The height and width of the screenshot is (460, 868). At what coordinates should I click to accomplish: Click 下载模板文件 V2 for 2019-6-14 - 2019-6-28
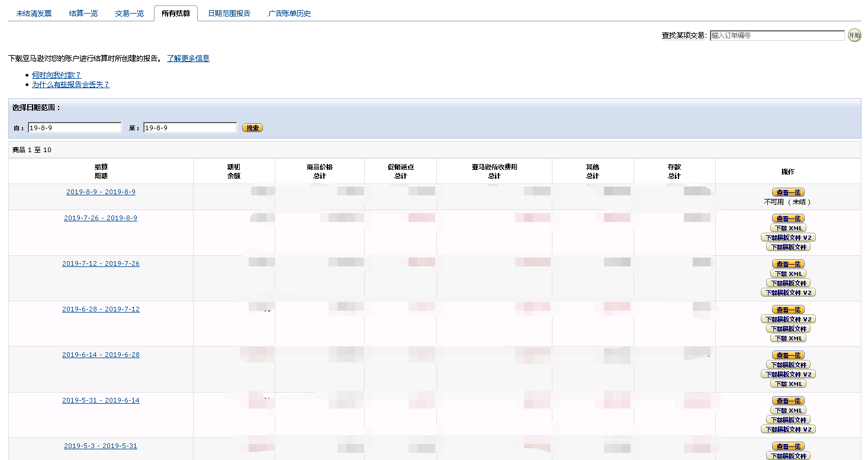click(x=788, y=374)
